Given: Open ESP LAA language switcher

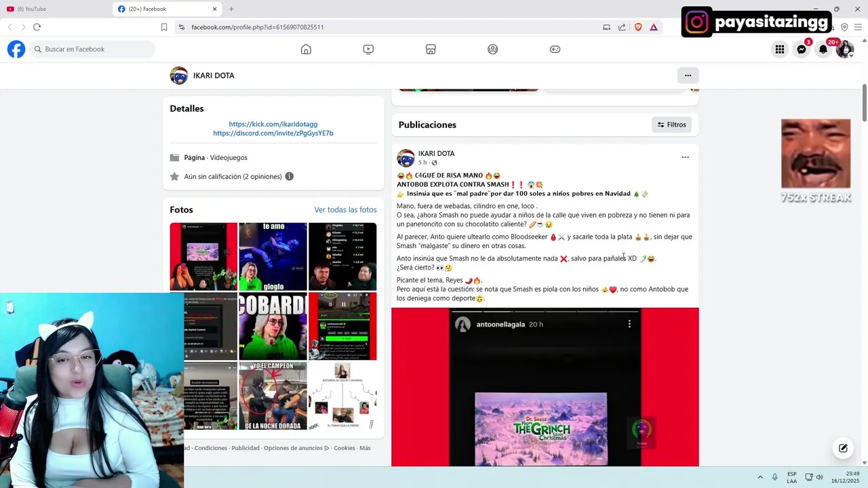Looking at the screenshot, I should coord(792,477).
